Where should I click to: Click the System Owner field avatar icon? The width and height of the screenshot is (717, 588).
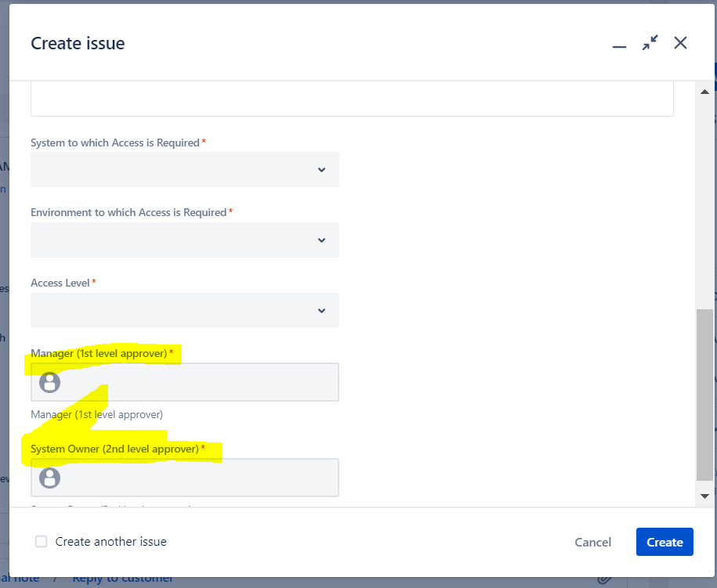tap(49, 478)
